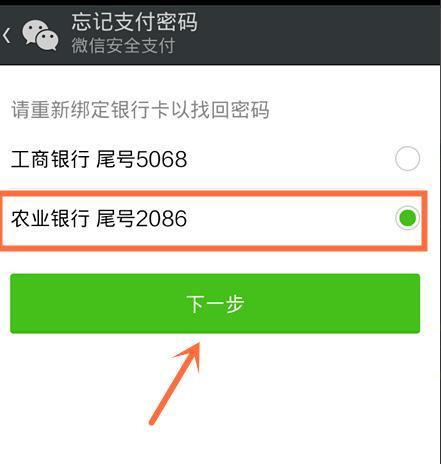
Task: Click the 请重新绑定银行卡以找回密码 instruction text
Action: [140, 109]
